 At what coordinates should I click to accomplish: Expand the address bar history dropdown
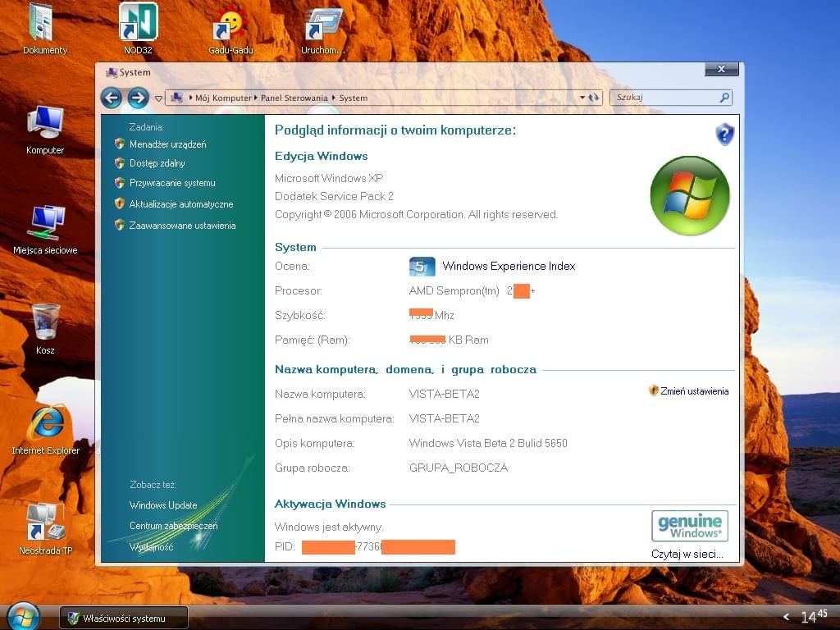click(582, 98)
